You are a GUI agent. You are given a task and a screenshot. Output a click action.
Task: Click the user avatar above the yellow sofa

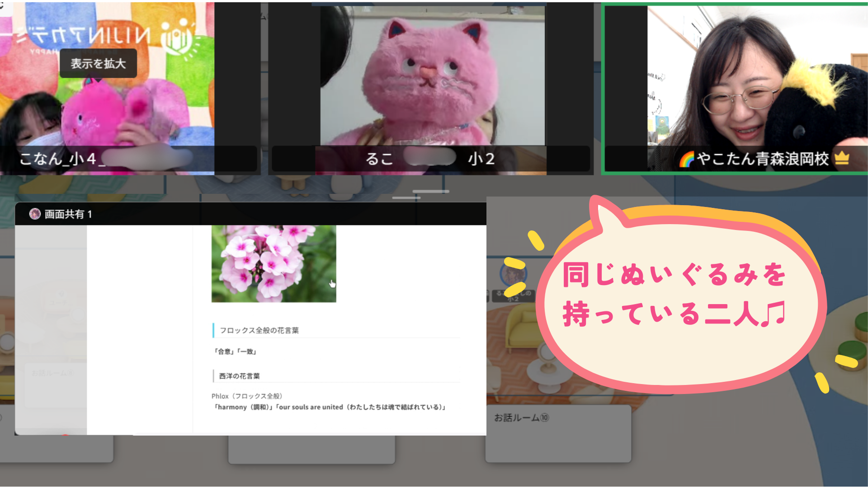[x=513, y=274]
